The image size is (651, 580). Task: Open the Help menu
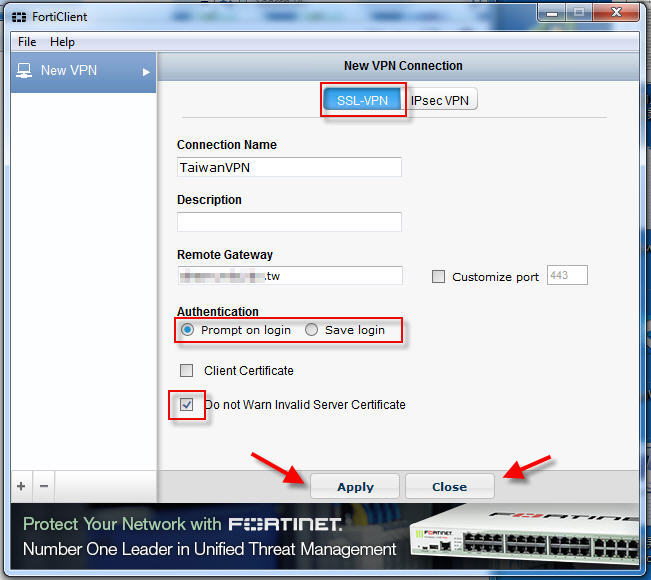(x=62, y=42)
